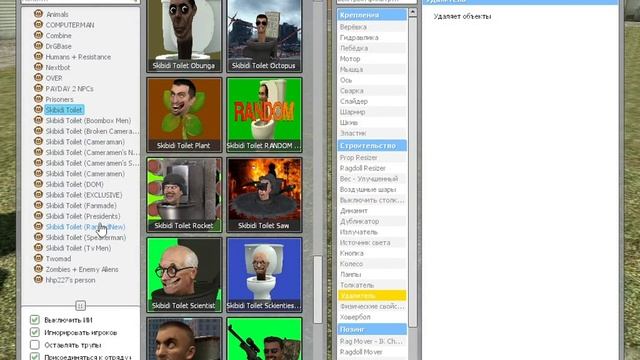This screenshot has height=360, width=640.
Task: Click the icon next to Humans + Resistance
Action: [x=38, y=56]
